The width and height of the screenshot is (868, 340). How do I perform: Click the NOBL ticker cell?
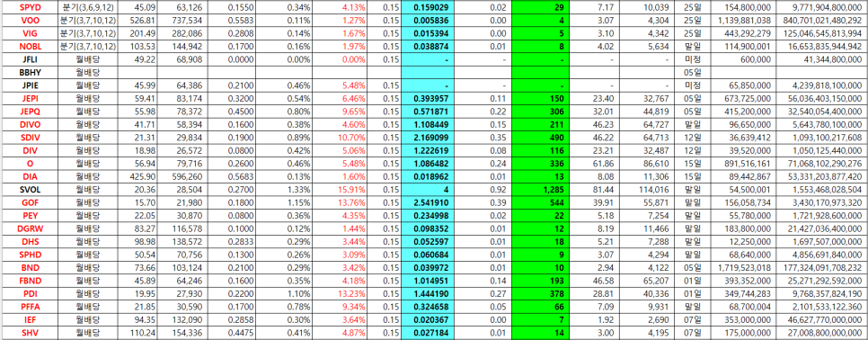point(30,46)
